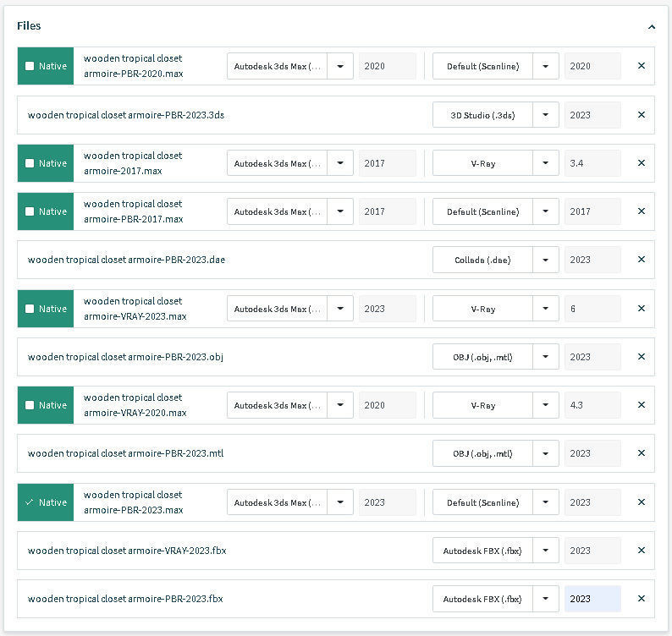
Task: Edit version field of PBR-2023.fbx
Action: coord(592,599)
